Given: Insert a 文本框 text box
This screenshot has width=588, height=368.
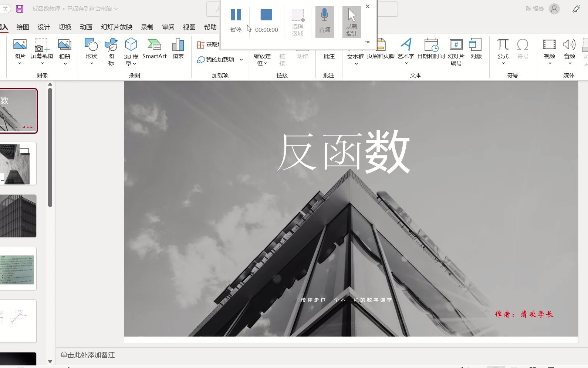Looking at the screenshot, I should (355, 56).
